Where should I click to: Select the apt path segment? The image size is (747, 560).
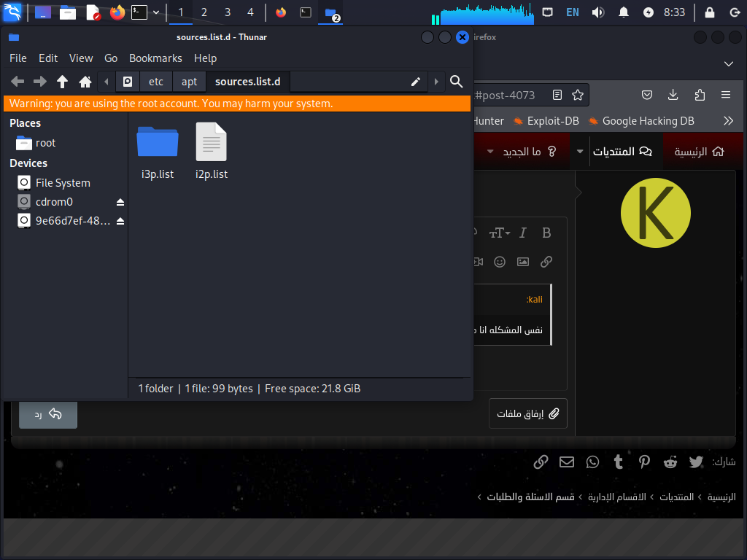tap(189, 82)
